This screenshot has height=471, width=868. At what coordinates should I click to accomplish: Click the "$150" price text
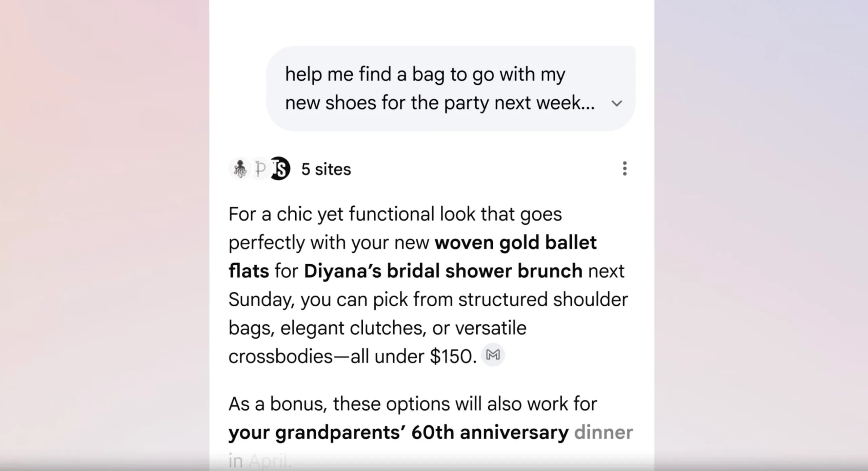pyautogui.click(x=451, y=356)
